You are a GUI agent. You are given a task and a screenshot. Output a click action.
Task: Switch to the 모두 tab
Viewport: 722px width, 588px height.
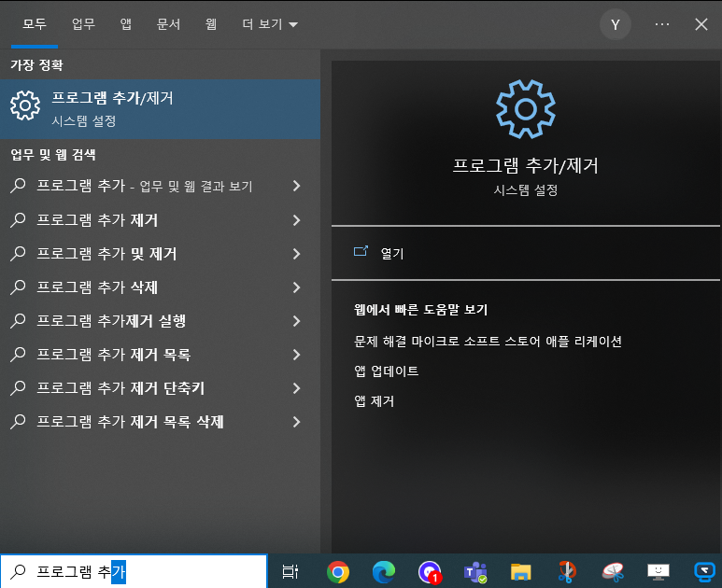(x=35, y=24)
